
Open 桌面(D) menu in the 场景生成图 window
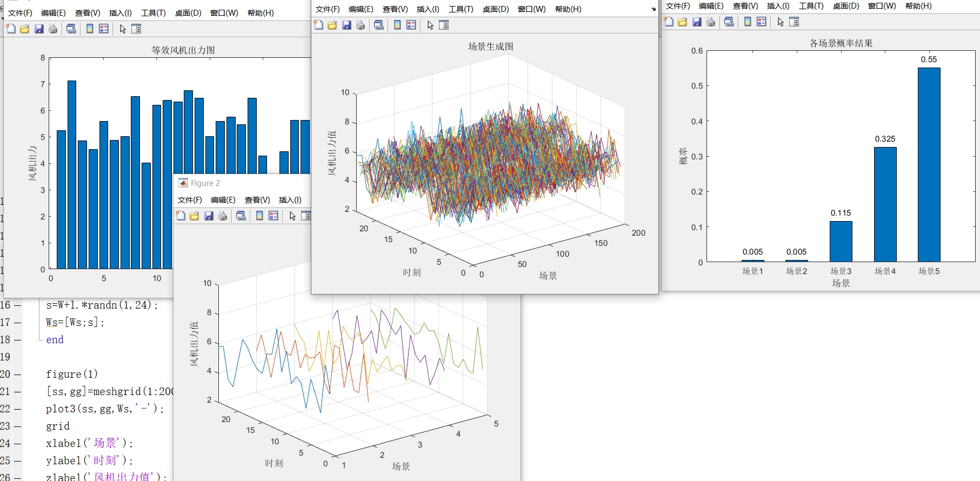click(x=496, y=9)
